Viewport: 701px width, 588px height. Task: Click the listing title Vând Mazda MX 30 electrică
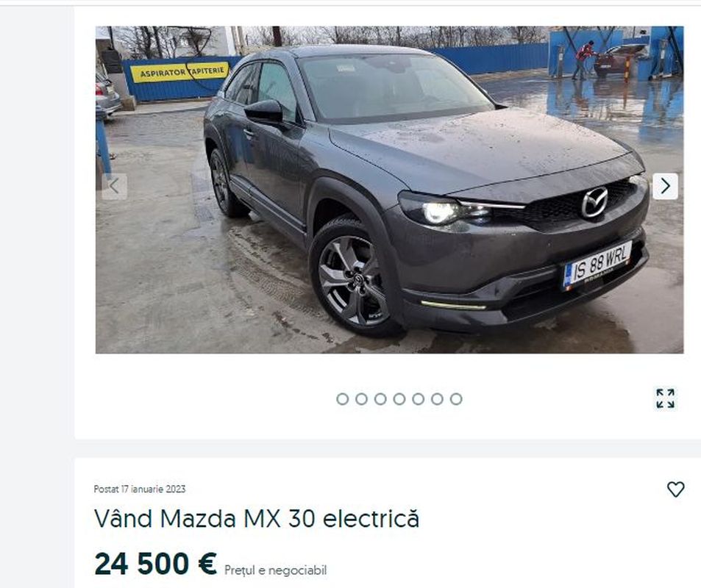coord(257,519)
